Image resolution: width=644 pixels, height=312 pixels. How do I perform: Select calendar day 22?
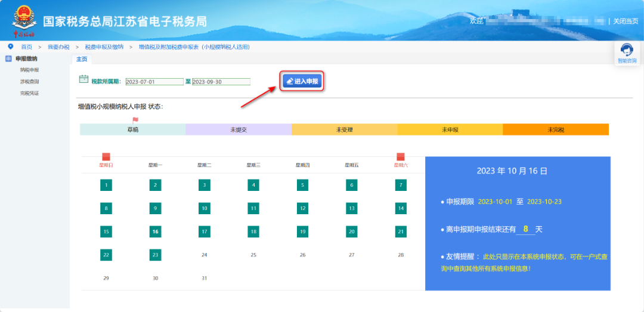(106, 255)
